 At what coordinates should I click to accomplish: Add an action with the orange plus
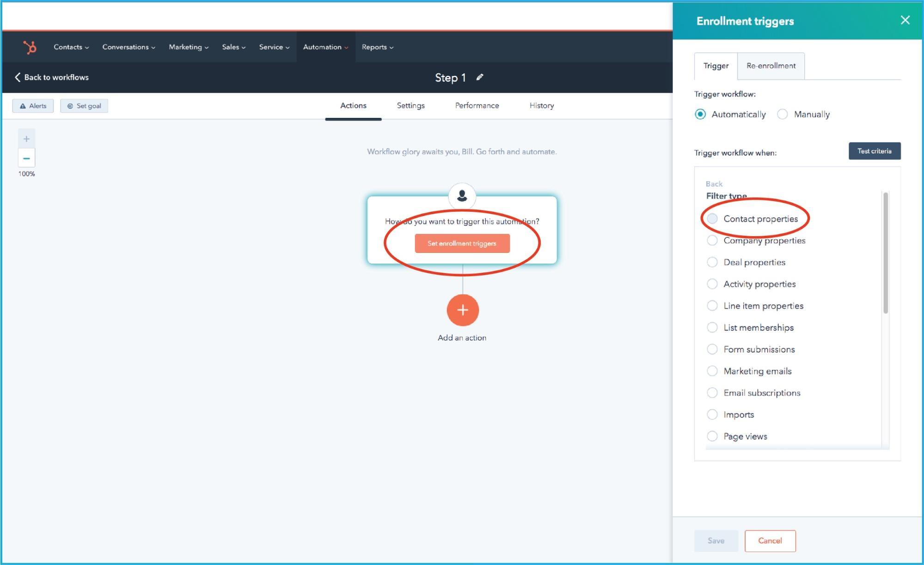click(462, 310)
